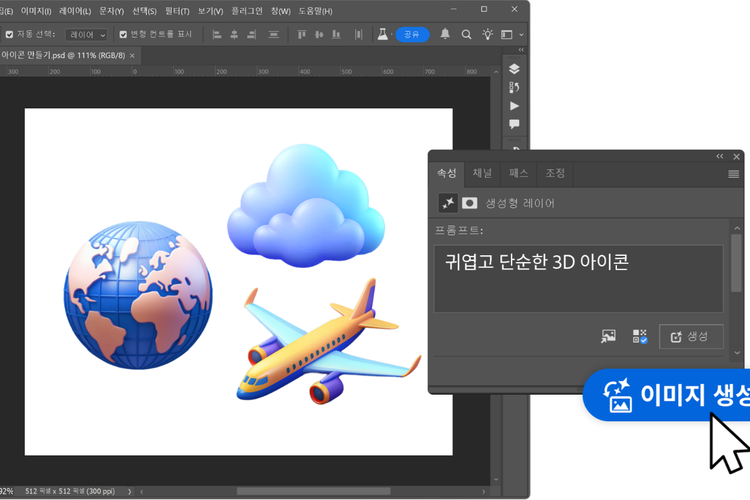Click the 프롬프트 prompt text field
Viewport: 750px width, 500px height.
pyautogui.click(x=578, y=279)
